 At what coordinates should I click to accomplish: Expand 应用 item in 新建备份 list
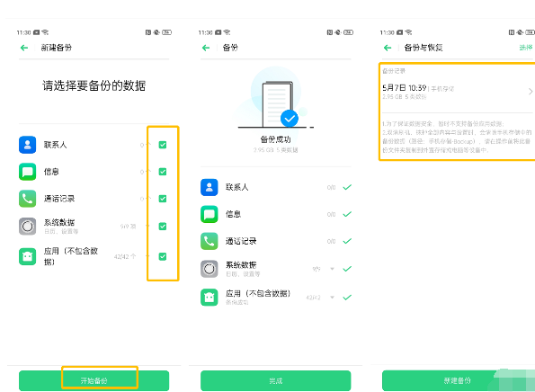point(147,256)
